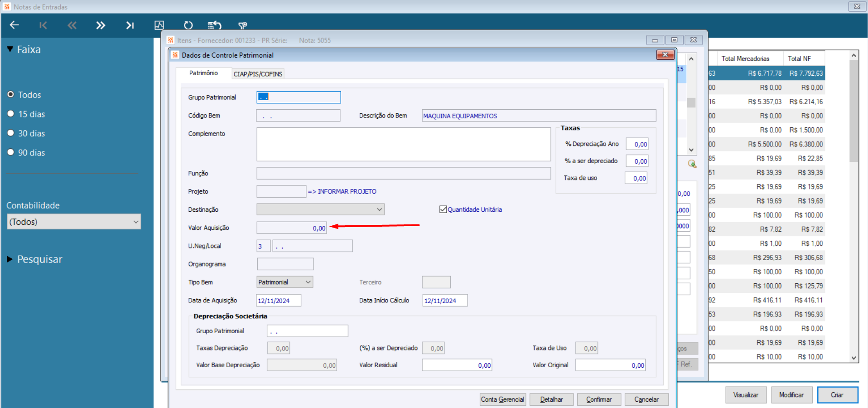Click the next page double-chevron icon
Screen dimensions: 868x408
101,25
